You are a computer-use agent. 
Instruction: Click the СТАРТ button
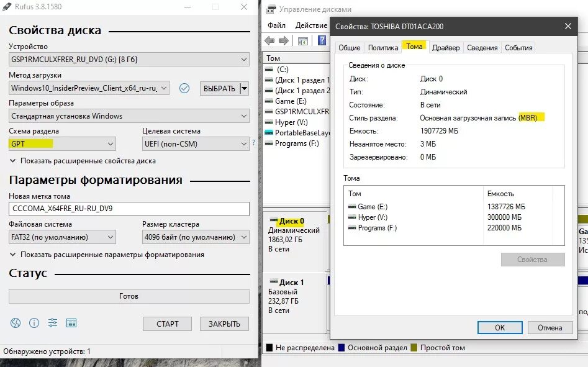(x=167, y=324)
